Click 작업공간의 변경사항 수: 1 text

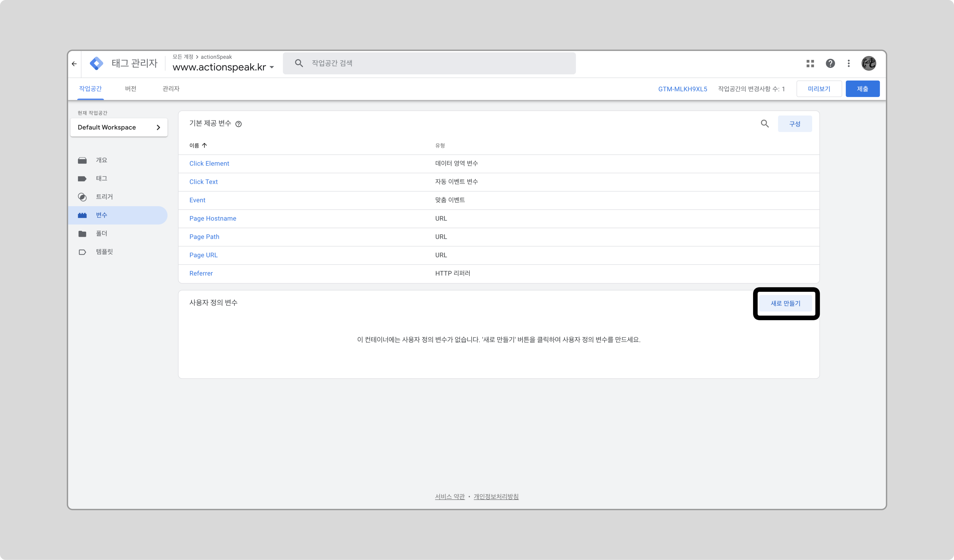click(x=751, y=89)
